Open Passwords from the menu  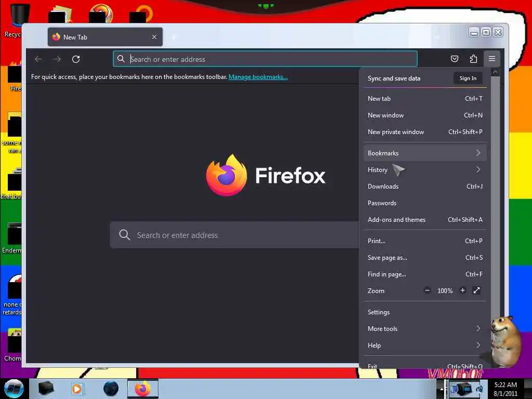[x=425, y=203]
